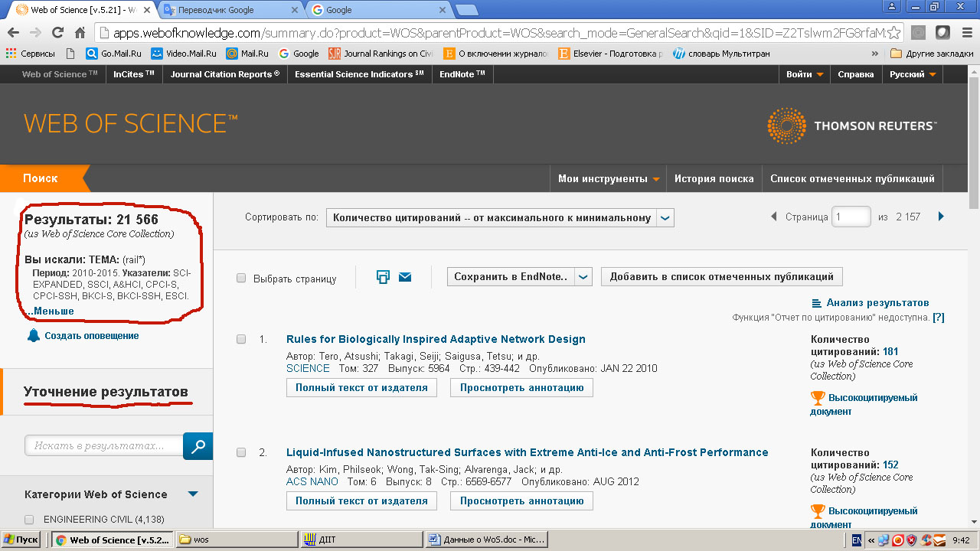Click the orange Поиск tab

pyautogui.click(x=40, y=178)
